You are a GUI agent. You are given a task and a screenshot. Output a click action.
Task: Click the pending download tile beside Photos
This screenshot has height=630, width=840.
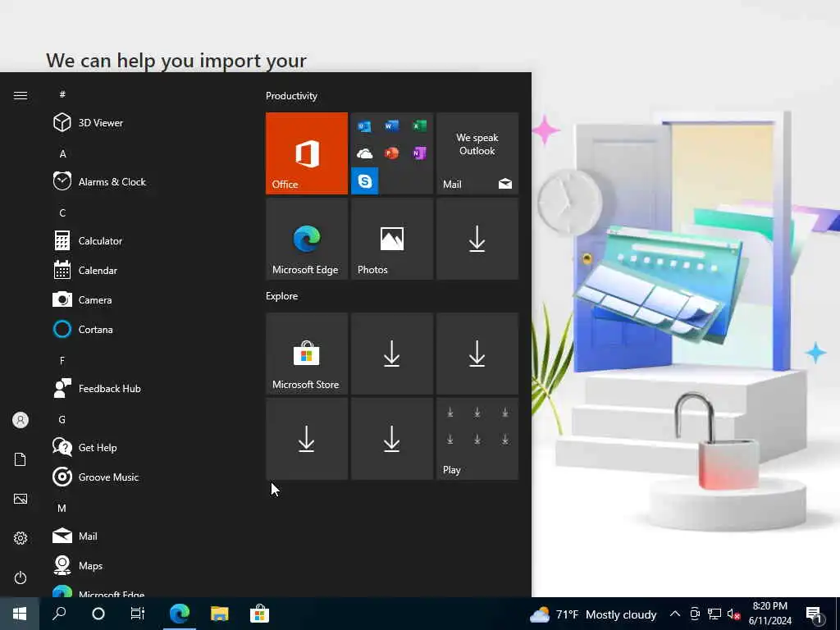tap(477, 239)
